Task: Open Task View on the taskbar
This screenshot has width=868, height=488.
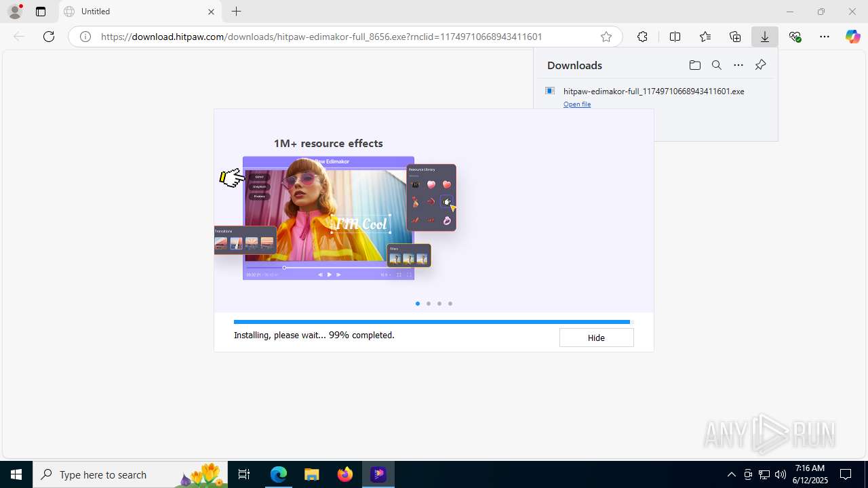Action: point(245,474)
